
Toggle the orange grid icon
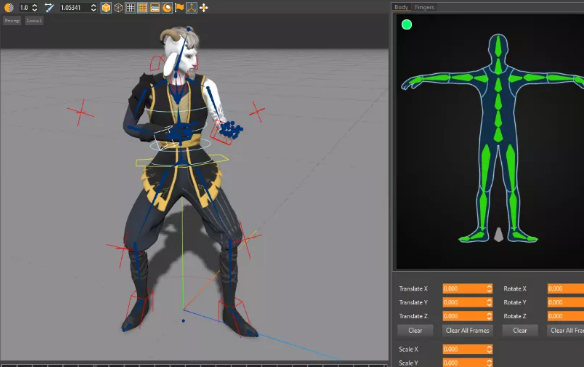pyautogui.click(x=143, y=7)
